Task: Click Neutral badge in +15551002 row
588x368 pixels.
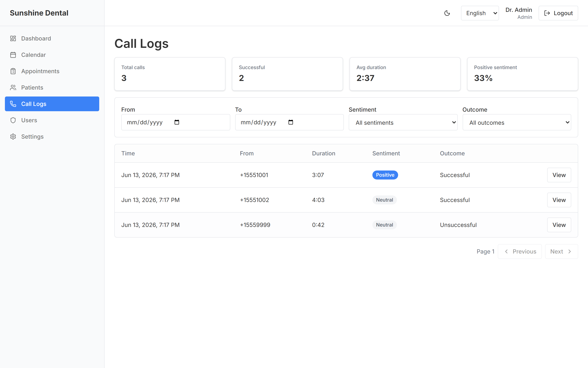Action: (x=384, y=200)
